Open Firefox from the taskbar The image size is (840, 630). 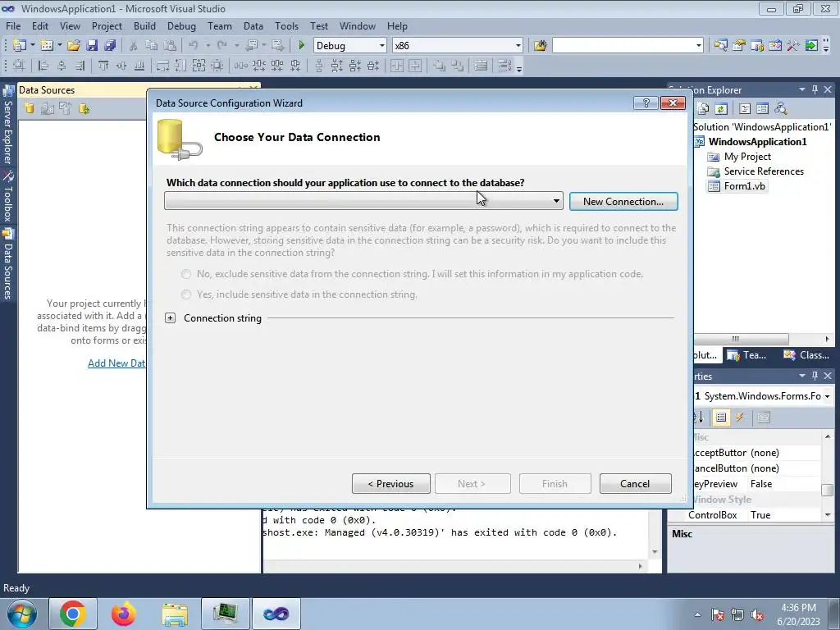pos(123,614)
